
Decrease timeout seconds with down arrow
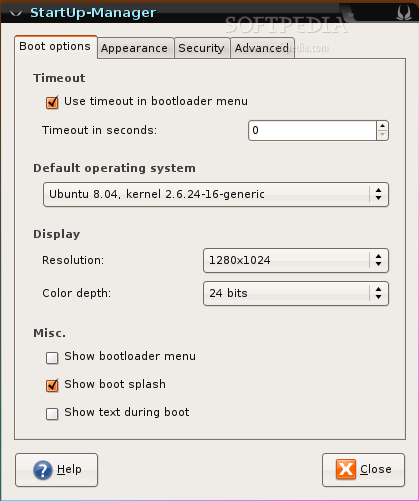coord(382,135)
